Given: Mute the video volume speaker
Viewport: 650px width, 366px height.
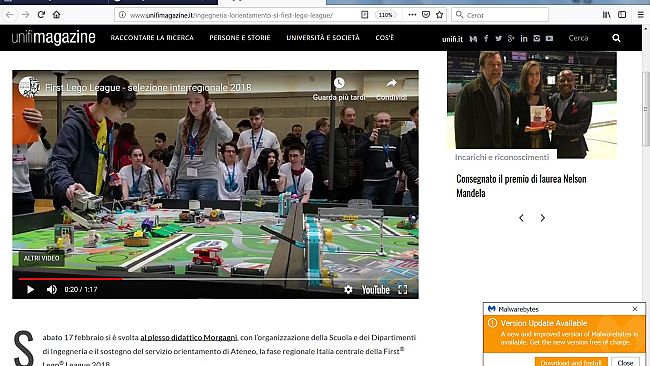Looking at the screenshot, I should pyautogui.click(x=52, y=289).
